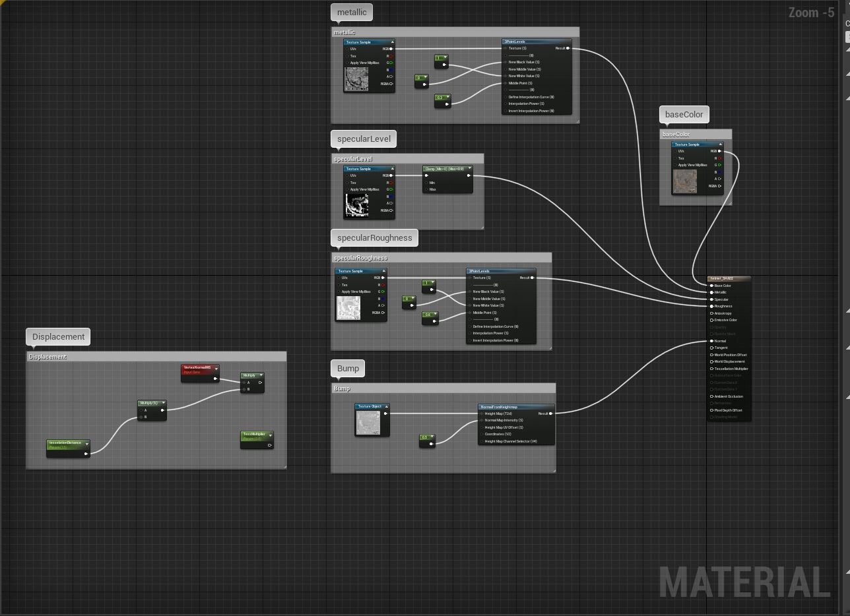Image resolution: width=850 pixels, height=616 pixels.
Task: Click the RGB output pin on metallic Texture Sample
Action: [x=391, y=49]
